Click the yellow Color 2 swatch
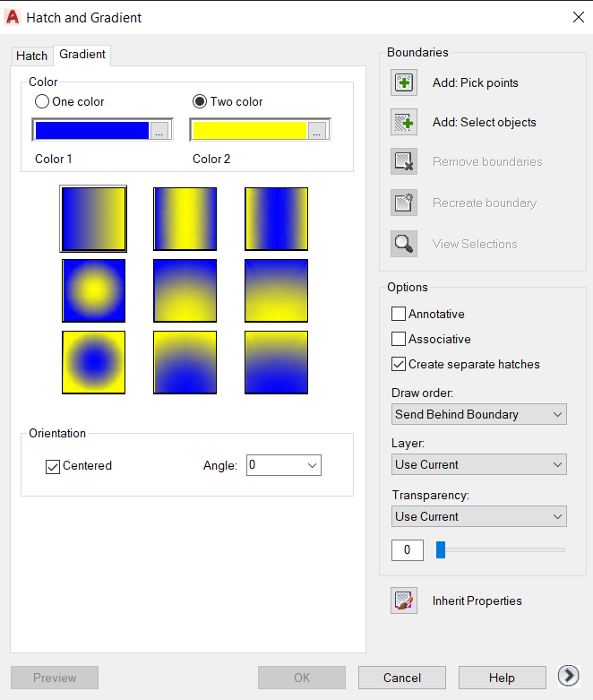 click(249, 130)
